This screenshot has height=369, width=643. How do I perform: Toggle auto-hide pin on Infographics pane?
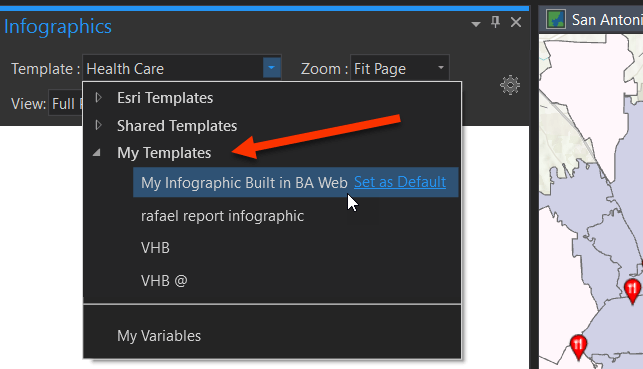pos(495,22)
